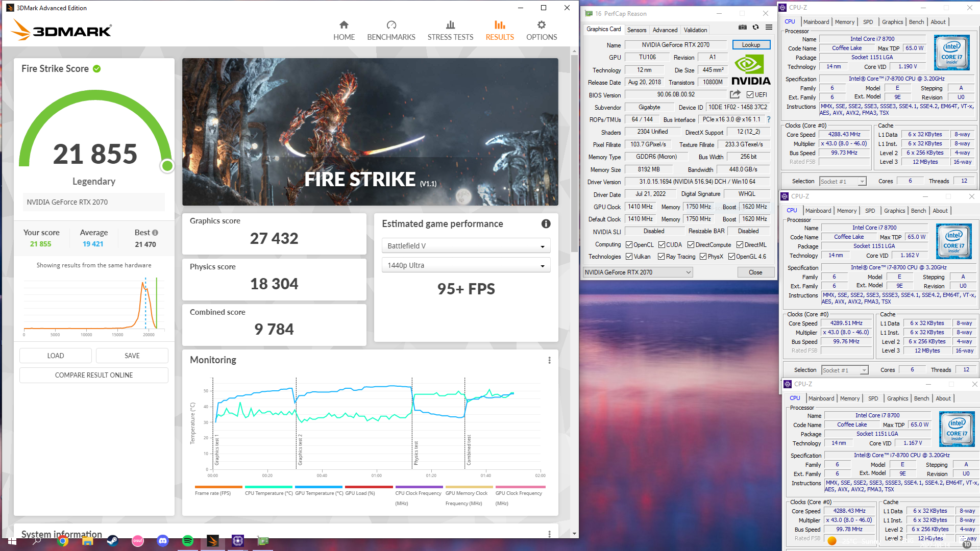Click the Intel Core i7 logo in topmost CPU-Z
The image size is (980, 551).
point(951,53)
